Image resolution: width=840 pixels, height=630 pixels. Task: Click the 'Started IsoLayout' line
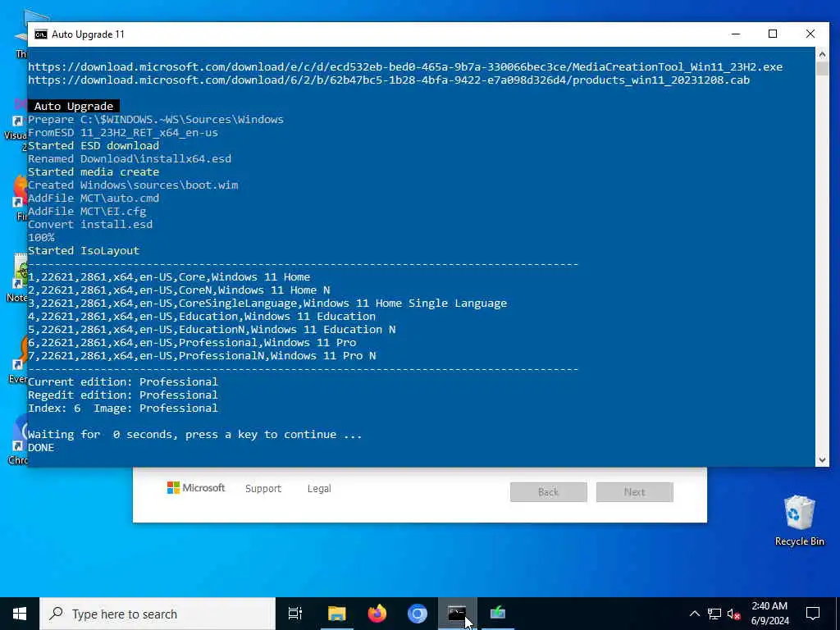point(84,251)
